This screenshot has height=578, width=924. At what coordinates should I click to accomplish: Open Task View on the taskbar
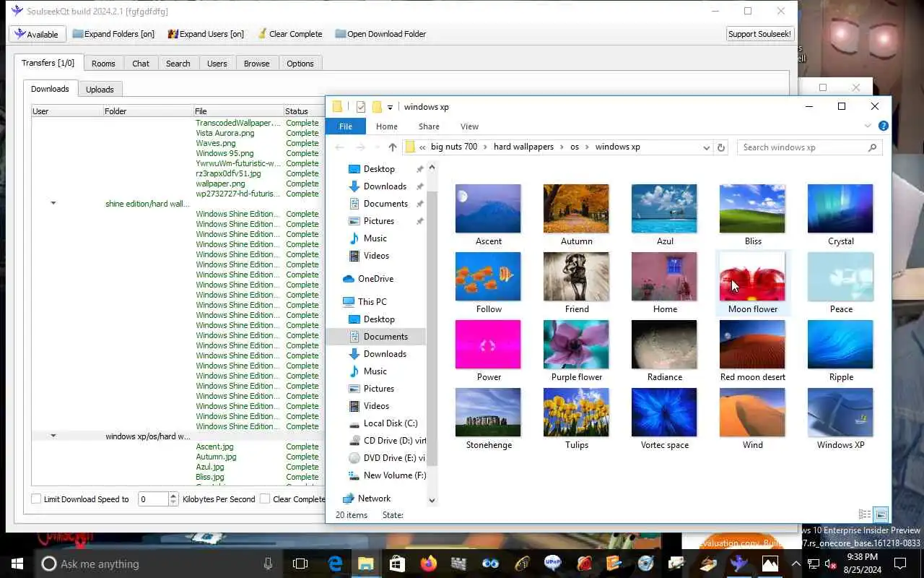(300, 564)
